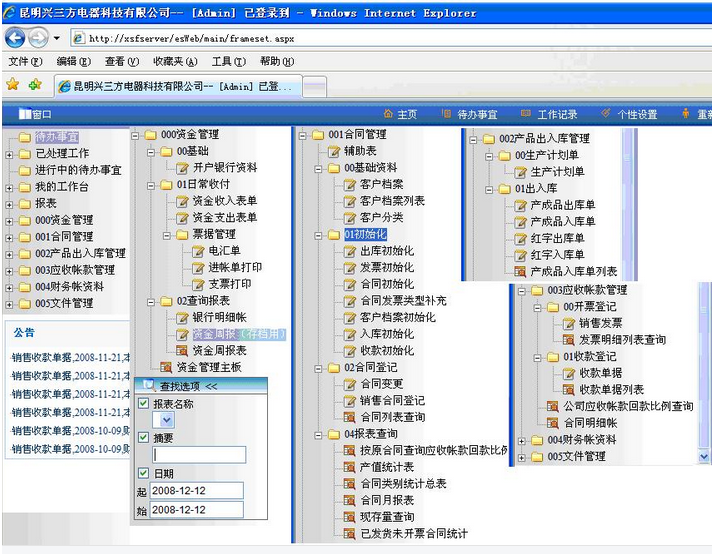The image size is (714, 554).
Task: Open the 银行明细帐 link
Action: tap(219, 317)
